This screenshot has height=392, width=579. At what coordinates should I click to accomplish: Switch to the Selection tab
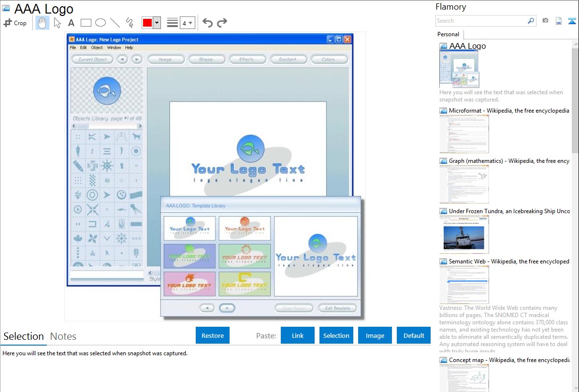coord(24,336)
